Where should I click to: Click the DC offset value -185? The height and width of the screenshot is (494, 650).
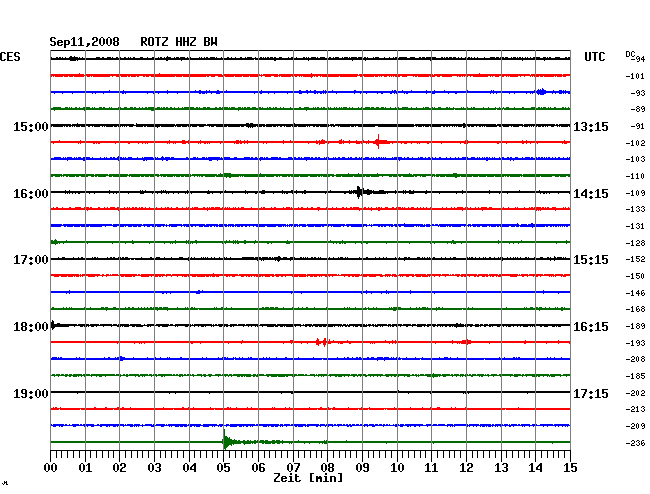[635, 376]
